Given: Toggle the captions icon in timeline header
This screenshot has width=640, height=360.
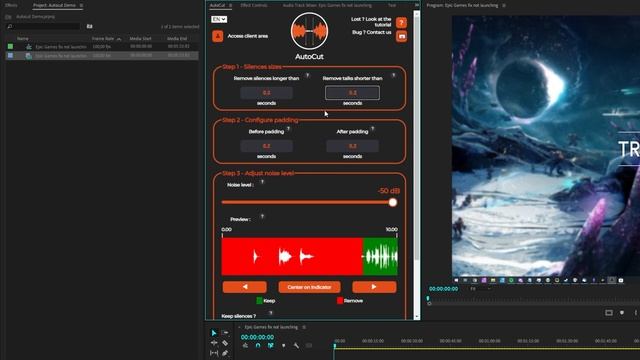Looking at the screenshot, I should tap(309, 346).
